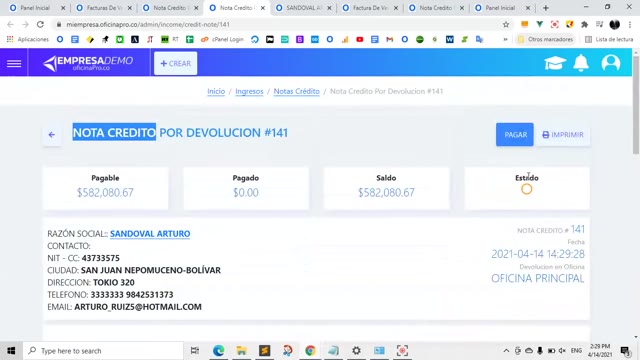Reload the page in the browser
The width and height of the screenshot is (640, 360).
pos(40,24)
